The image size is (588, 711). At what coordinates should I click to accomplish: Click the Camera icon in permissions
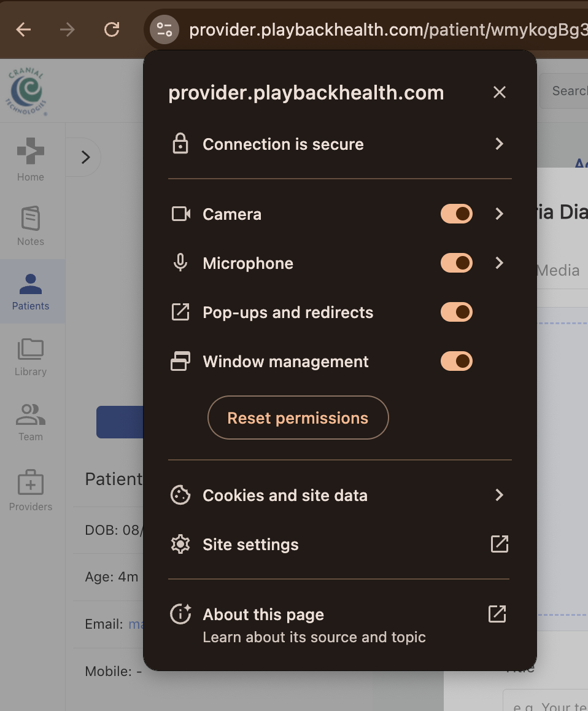tap(180, 214)
